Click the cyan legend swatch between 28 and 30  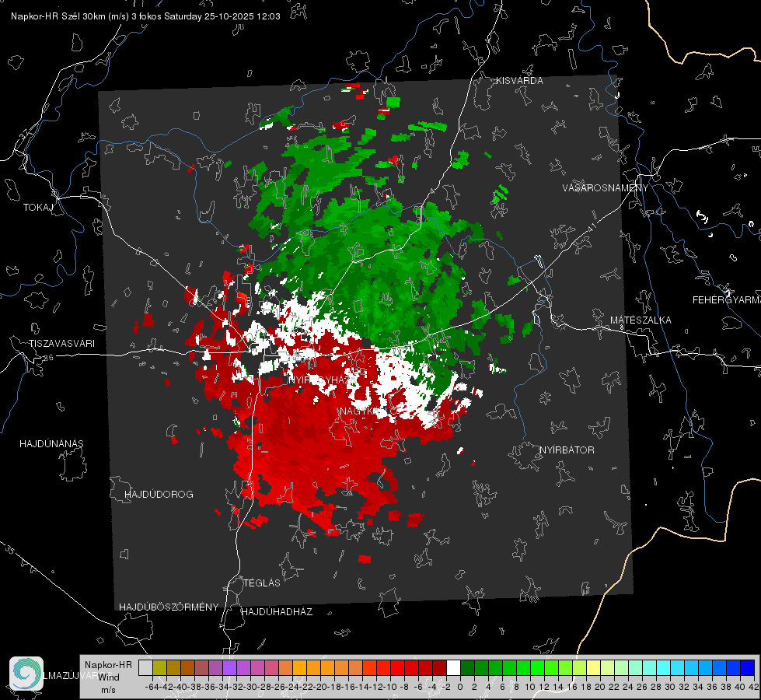point(663,668)
